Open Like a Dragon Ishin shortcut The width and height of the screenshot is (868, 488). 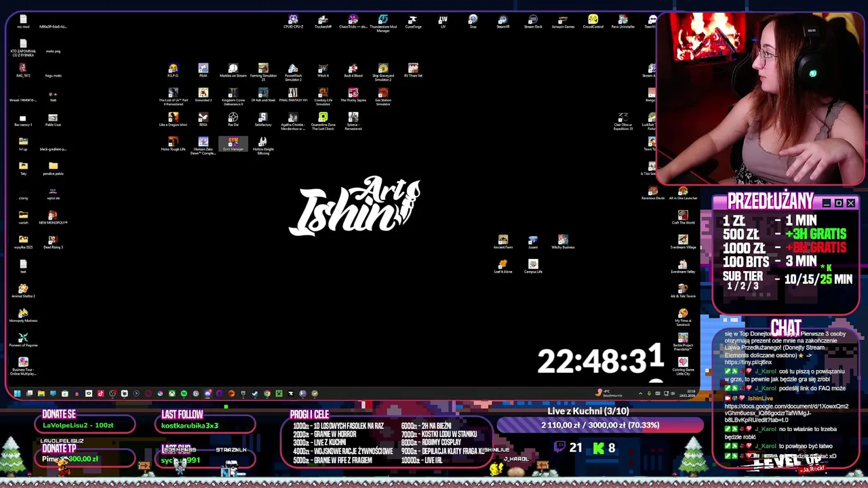173,120
